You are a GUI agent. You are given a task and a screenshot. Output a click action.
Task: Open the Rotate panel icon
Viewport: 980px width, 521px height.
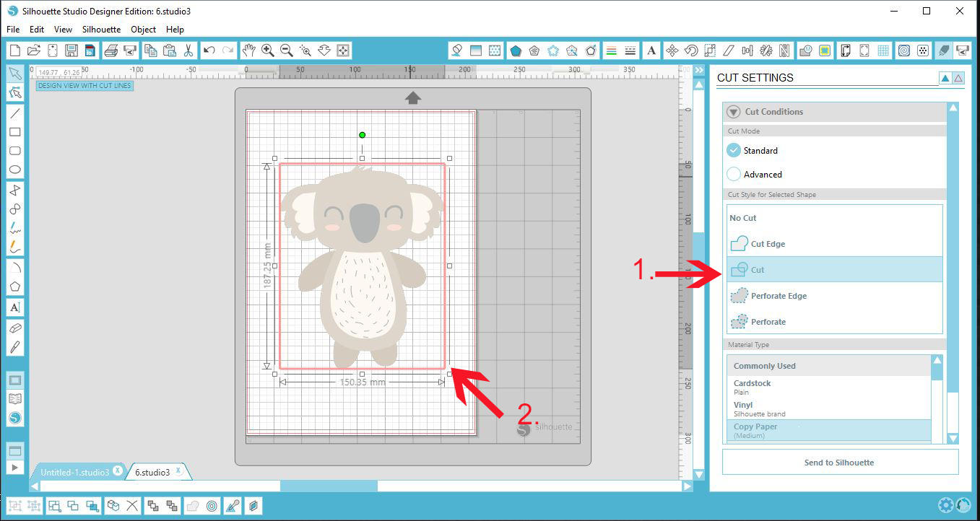tap(690, 51)
